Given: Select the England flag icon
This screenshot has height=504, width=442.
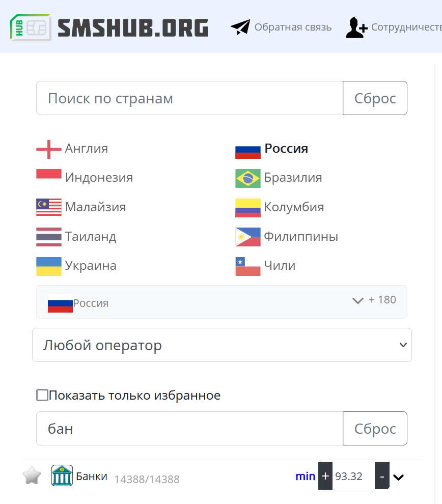Looking at the screenshot, I should click(49, 149).
